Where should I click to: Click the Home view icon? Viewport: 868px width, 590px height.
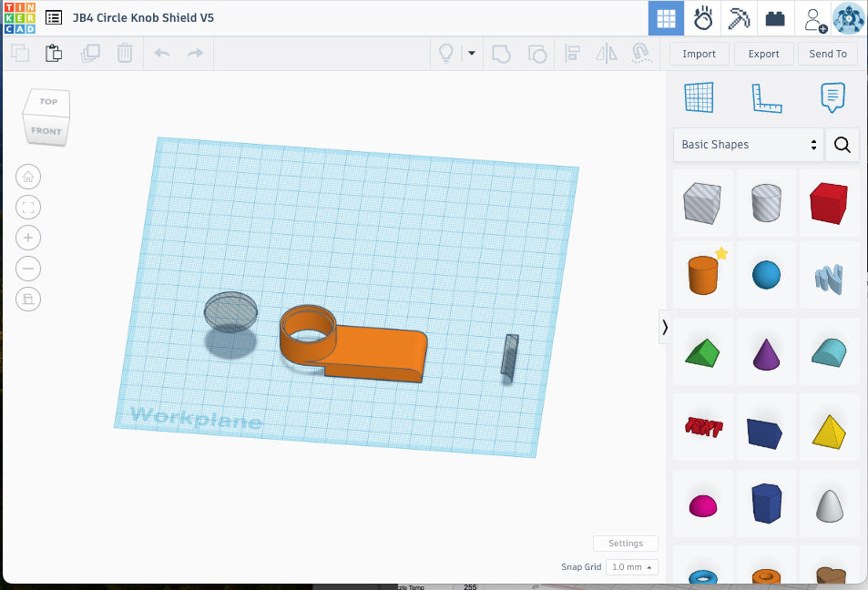tap(28, 177)
